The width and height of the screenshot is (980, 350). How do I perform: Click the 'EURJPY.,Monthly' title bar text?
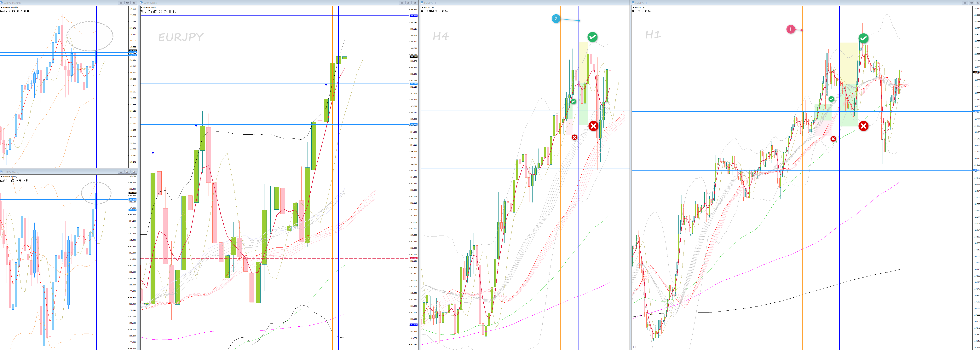(12, 3)
